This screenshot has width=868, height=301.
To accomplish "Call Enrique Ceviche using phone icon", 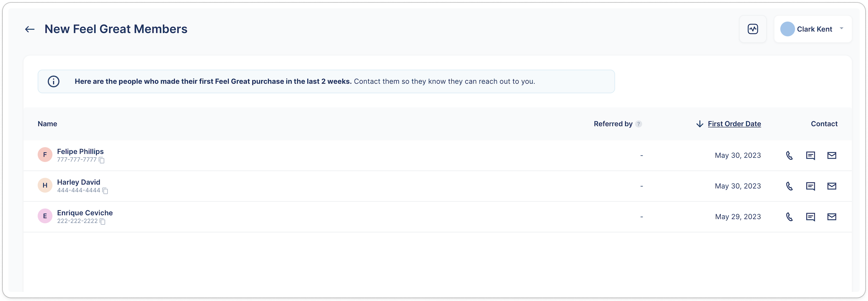I will click(789, 217).
